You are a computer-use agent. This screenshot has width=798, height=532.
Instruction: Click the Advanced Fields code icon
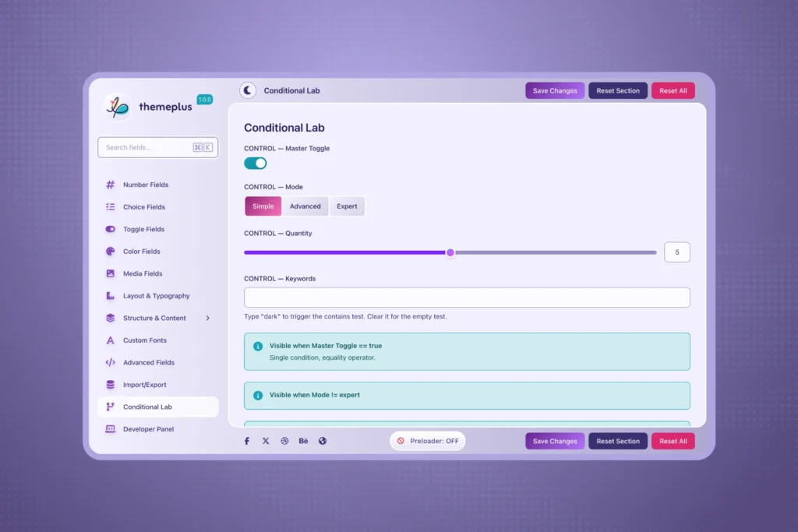(111, 363)
